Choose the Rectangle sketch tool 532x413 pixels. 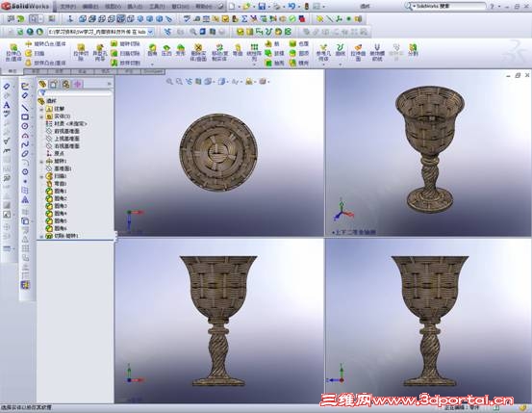[x=25, y=117]
